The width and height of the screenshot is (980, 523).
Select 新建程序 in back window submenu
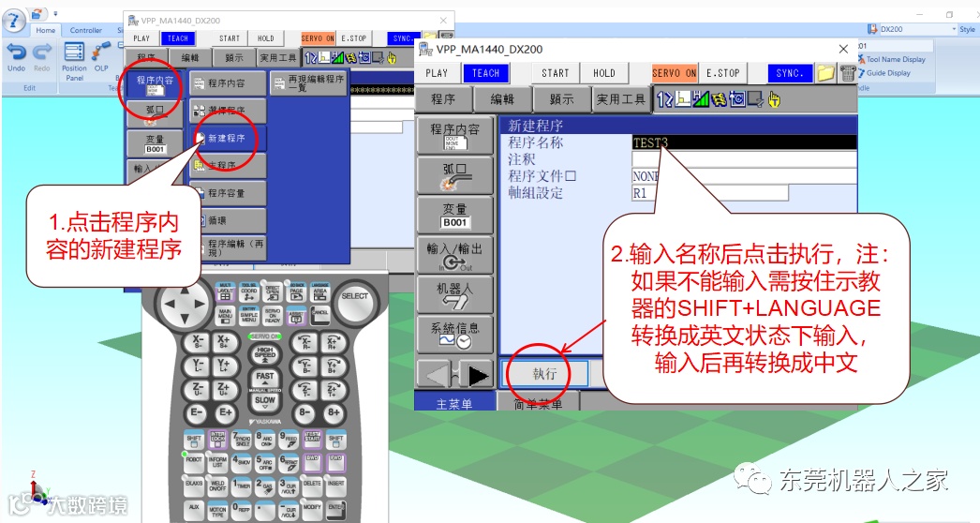pyautogui.click(x=228, y=139)
